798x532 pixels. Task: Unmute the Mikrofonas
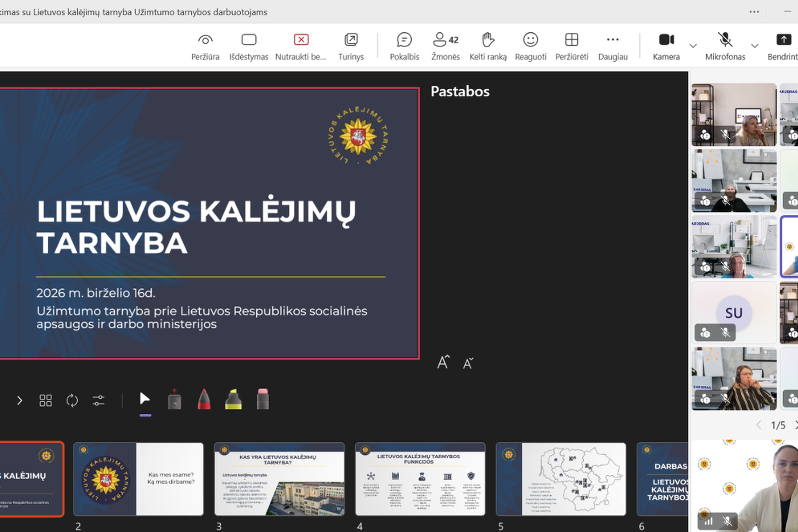click(x=725, y=47)
